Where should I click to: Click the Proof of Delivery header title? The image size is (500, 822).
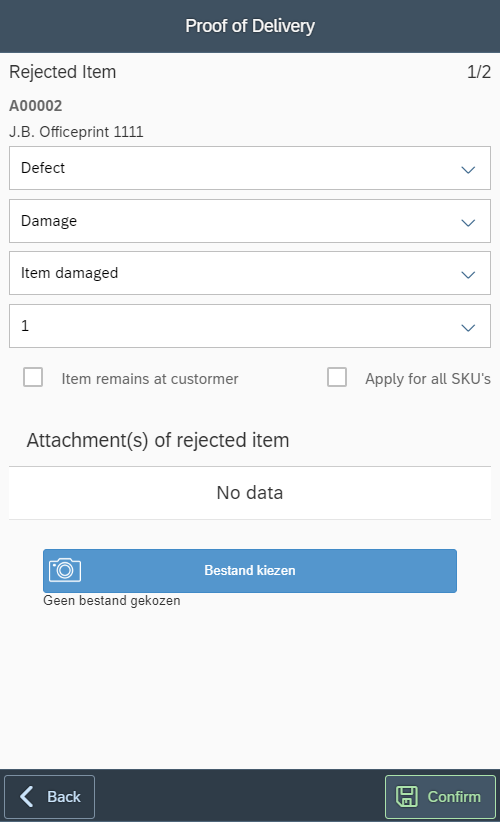250,26
